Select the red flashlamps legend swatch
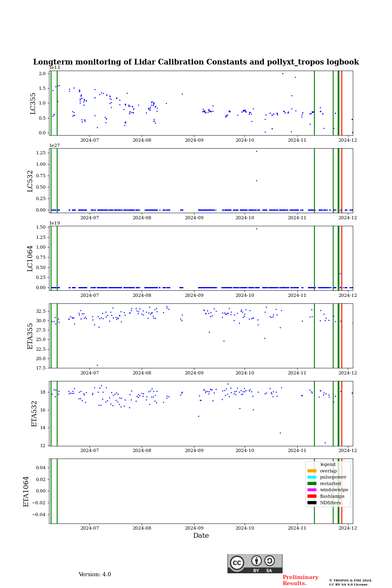Viewport: 392px width, 588px height. click(x=312, y=496)
